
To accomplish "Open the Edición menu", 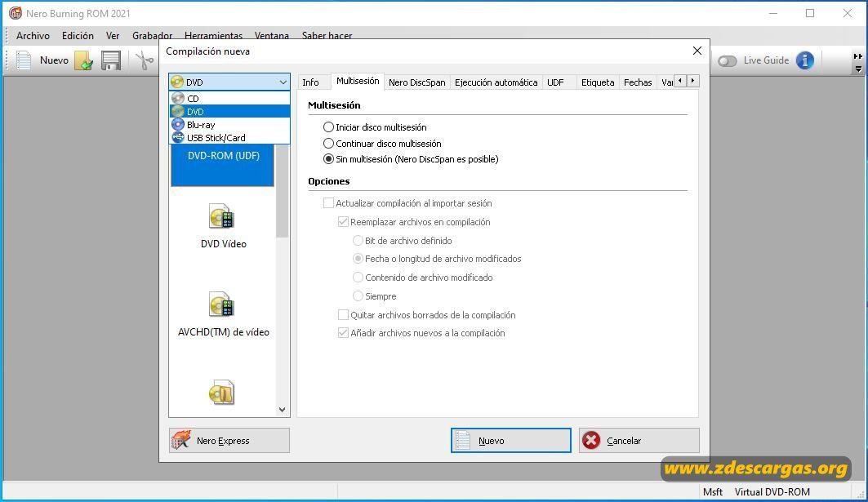I will click(78, 35).
